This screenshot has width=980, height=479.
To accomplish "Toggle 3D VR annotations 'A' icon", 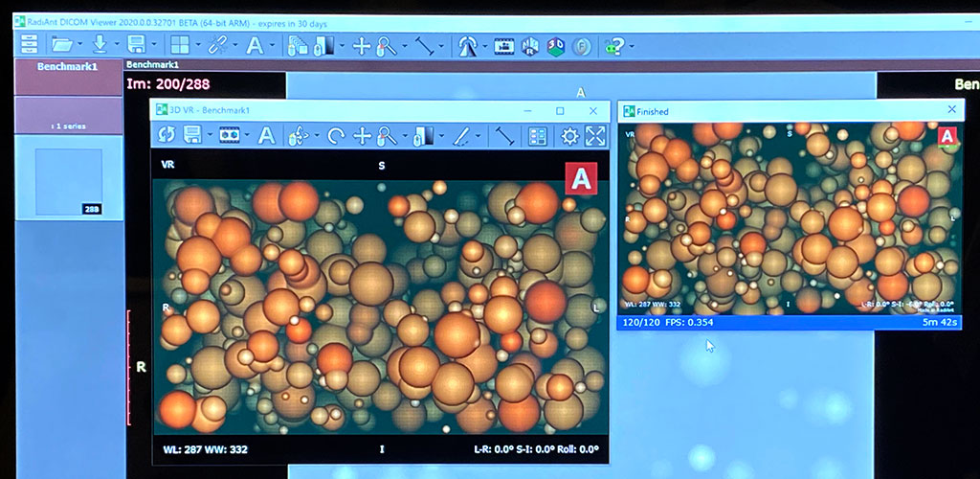I will [267, 135].
